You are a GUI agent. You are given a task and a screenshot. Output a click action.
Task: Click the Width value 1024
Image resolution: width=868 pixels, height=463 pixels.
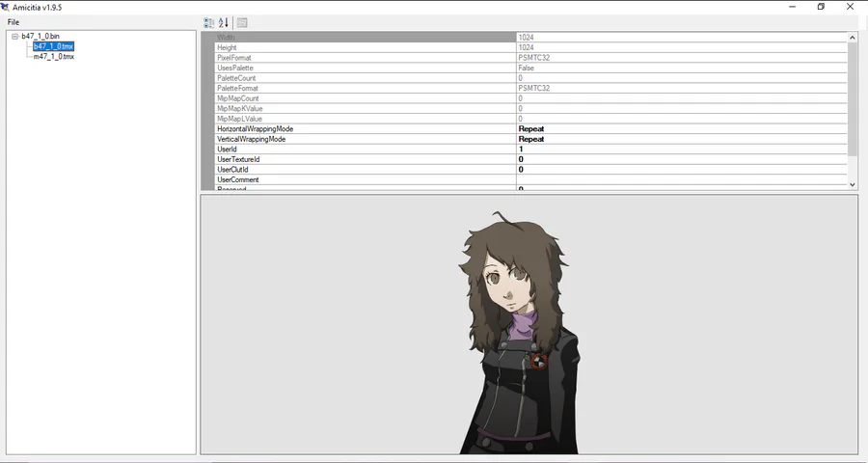[526, 37]
